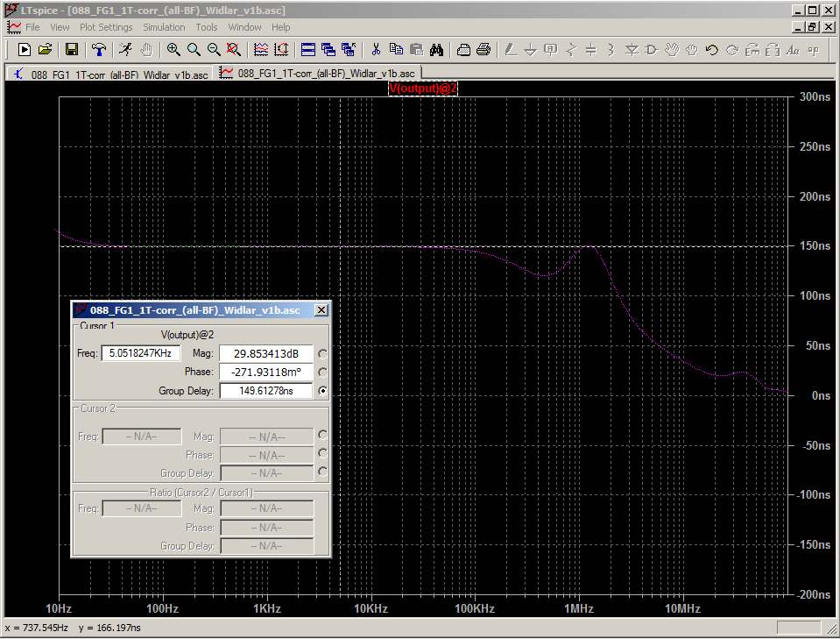Image resolution: width=840 pixels, height=639 pixels.
Task: Open the Plot Settings menu
Action: (106, 27)
